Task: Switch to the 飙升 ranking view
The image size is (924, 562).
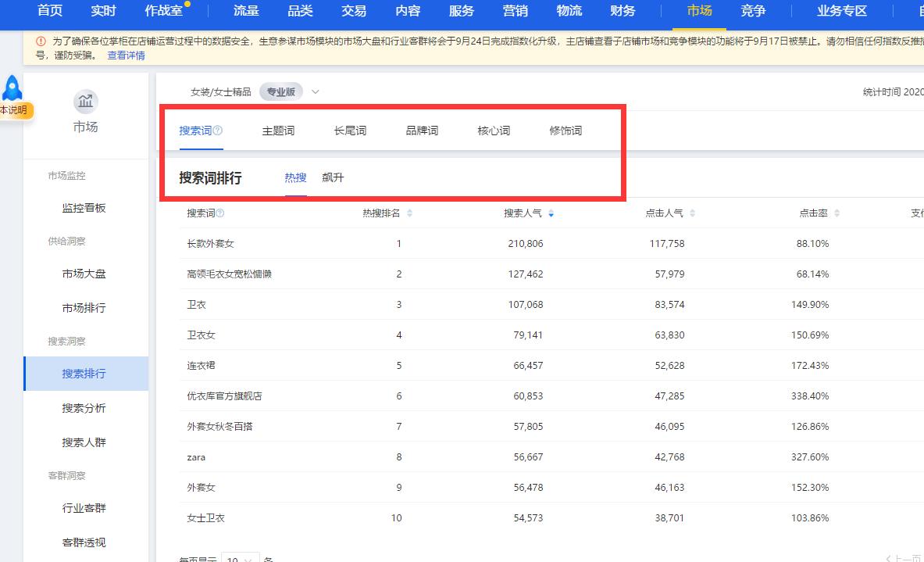Action: [x=334, y=177]
